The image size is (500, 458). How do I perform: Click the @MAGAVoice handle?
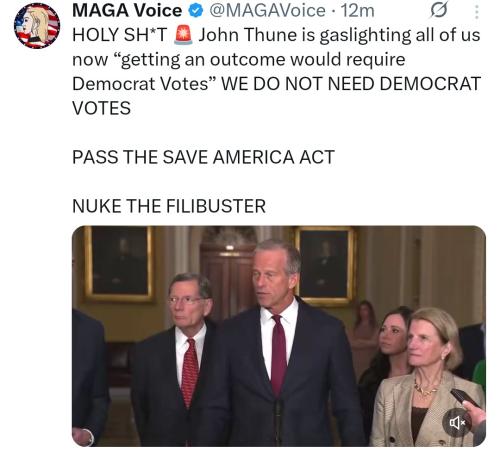point(267,11)
